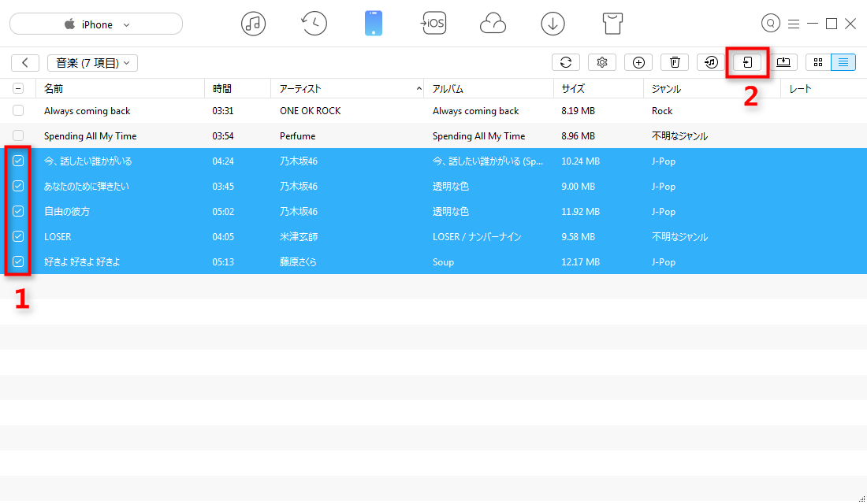Click album LOSER / ナンバーナイン
867x504 pixels.
(x=477, y=236)
